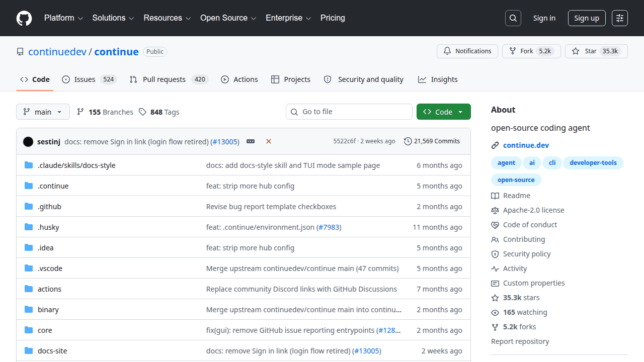Click the core folder icon
Screen dimensions: 644x362
click(29, 330)
